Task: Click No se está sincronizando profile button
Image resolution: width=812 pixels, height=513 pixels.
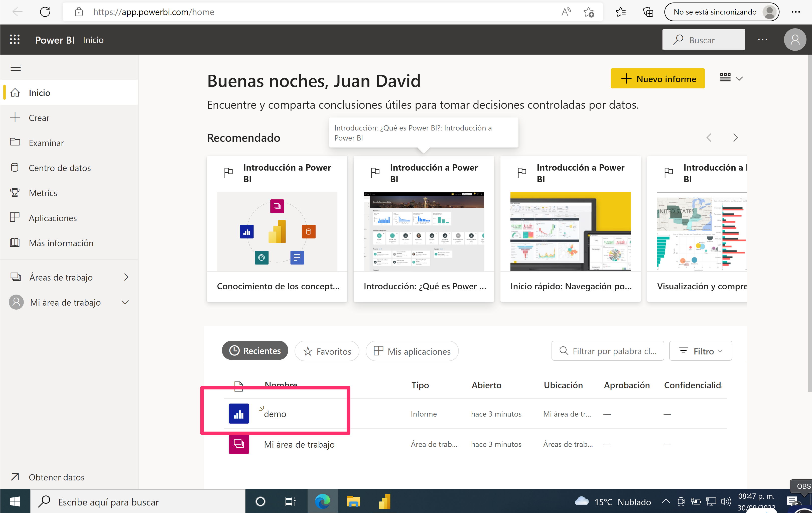Action: click(721, 12)
